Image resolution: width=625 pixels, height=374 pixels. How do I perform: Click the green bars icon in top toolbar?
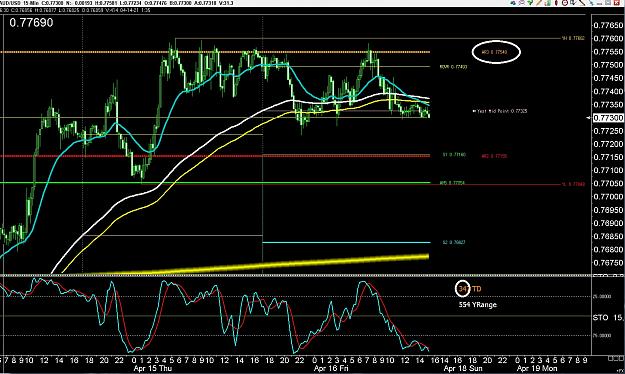[x=547, y=2]
